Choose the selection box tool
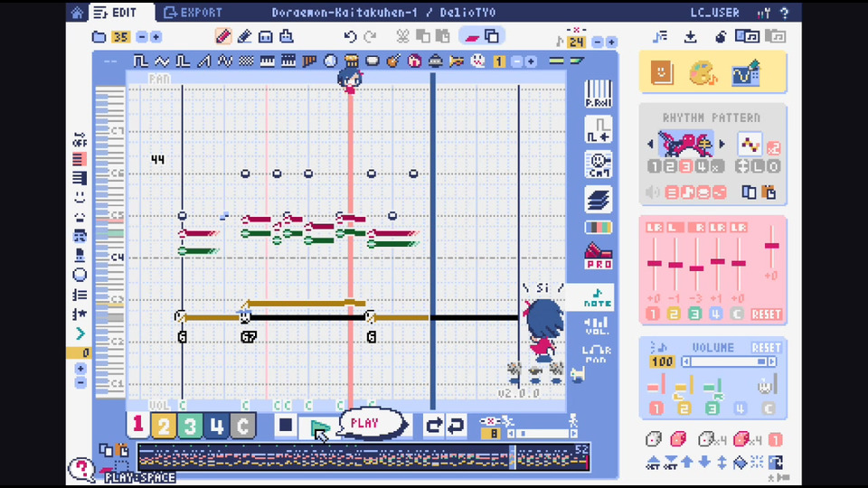The width and height of the screenshot is (868, 488). (x=266, y=36)
